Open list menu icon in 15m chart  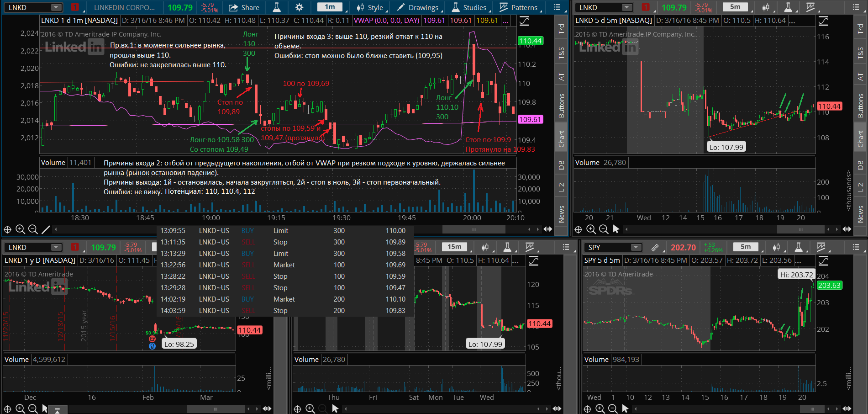click(566, 247)
